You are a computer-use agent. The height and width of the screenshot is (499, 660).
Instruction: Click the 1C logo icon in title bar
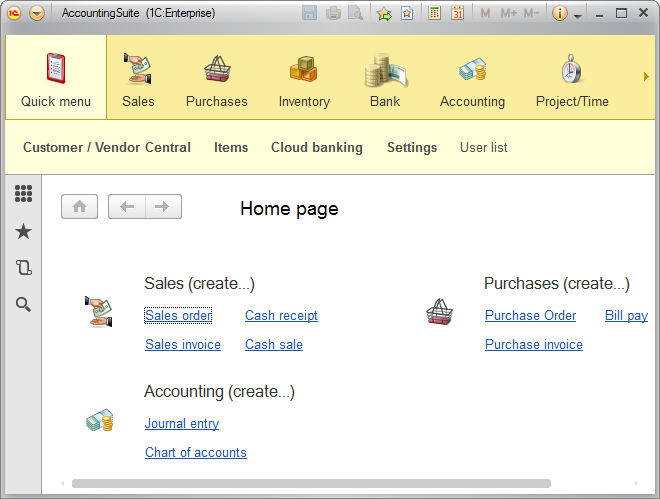point(13,13)
